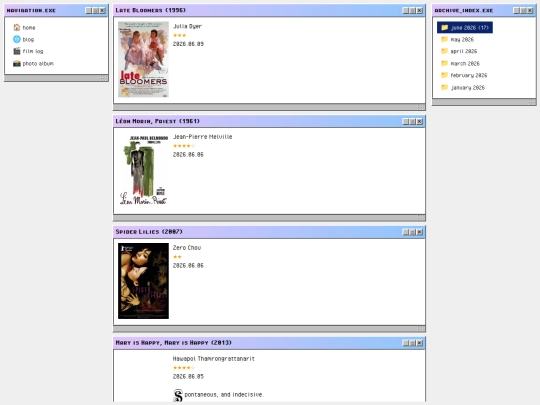This screenshot has width=540, height=405.
Task: Close the Mary is Happy window
Action: coord(419,343)
